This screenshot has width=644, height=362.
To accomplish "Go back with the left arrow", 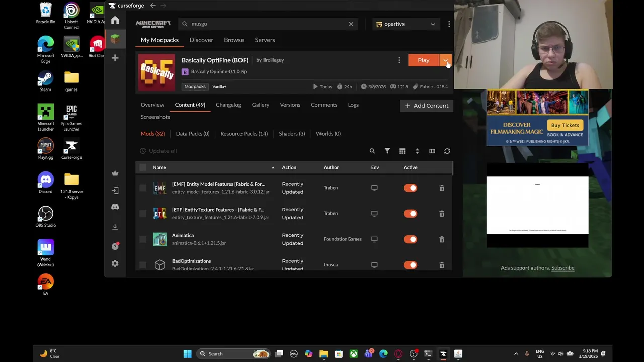I will point(153,6).
